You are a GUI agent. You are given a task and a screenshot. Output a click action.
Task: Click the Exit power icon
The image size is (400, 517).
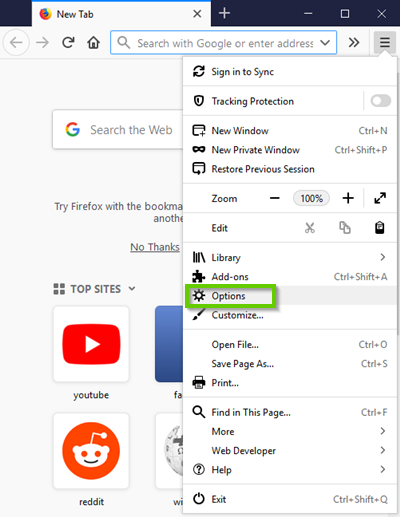tap(199, 499)
